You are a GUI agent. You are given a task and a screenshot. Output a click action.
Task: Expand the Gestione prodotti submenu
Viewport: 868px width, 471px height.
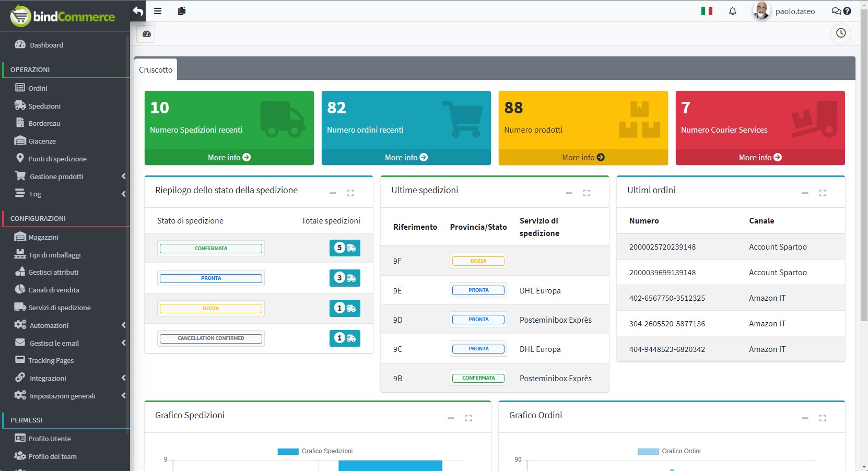[124, 176]
